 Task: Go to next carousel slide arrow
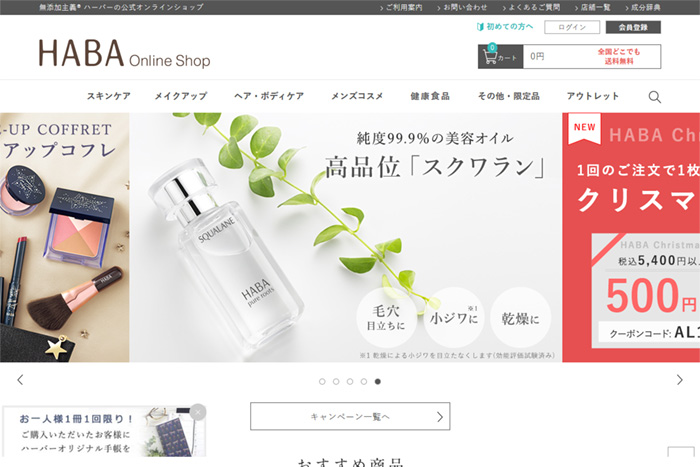(680, 380)
